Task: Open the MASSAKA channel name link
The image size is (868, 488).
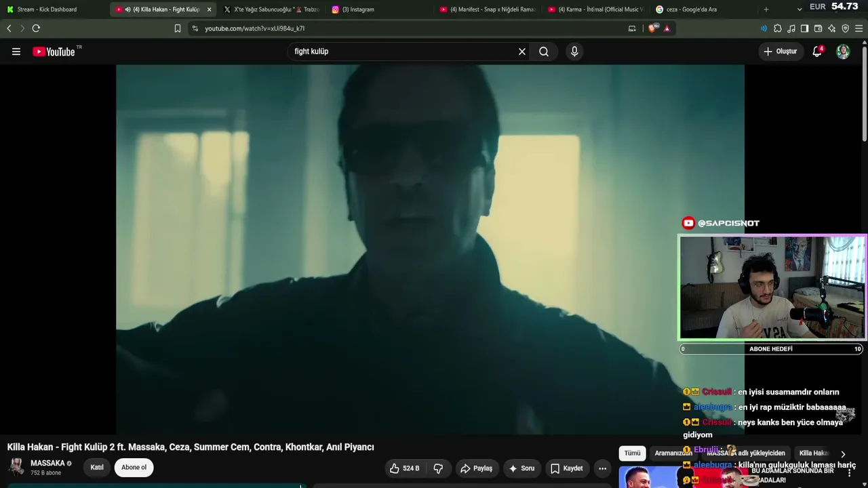Action: tap(47, 464)
